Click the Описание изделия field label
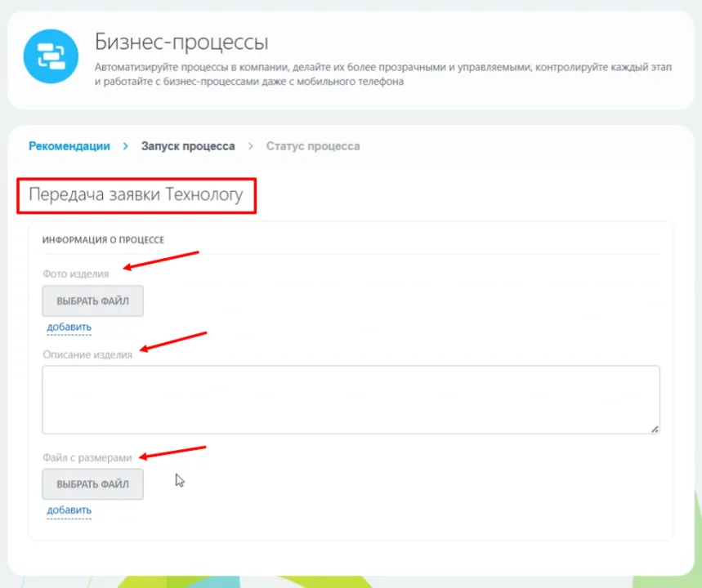This screenshot has width=702, height=588. (87, 354)
